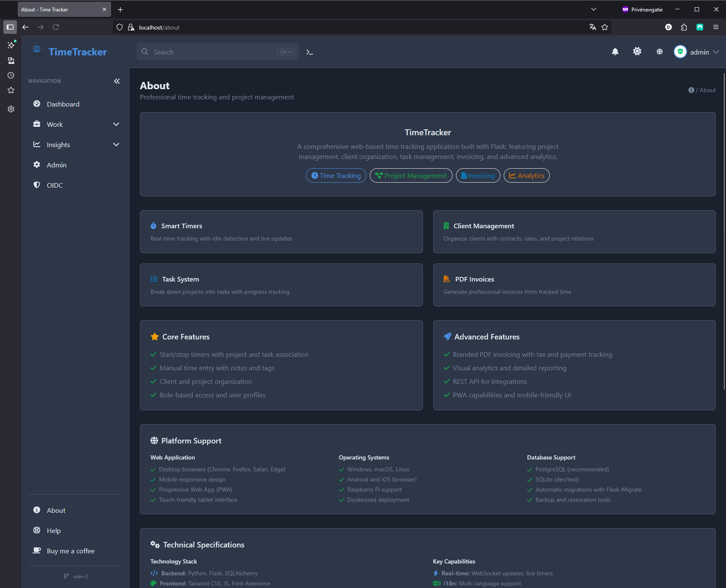726x588 pixels.
Task: Go to Dashboard in the sidebar
Action: pos(63,104)
